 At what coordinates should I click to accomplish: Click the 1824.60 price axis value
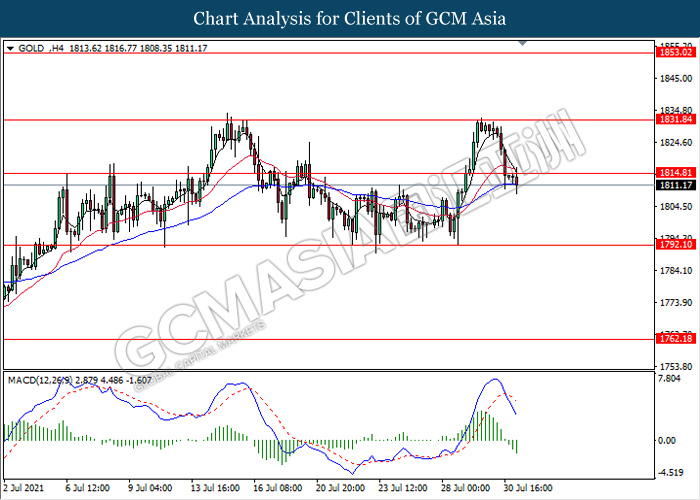676,143
